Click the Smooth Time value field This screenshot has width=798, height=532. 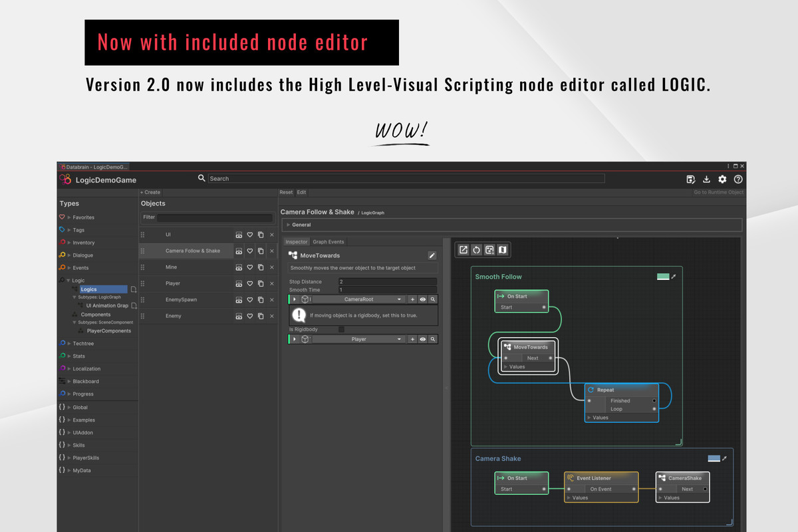click(x=387, y=290)
